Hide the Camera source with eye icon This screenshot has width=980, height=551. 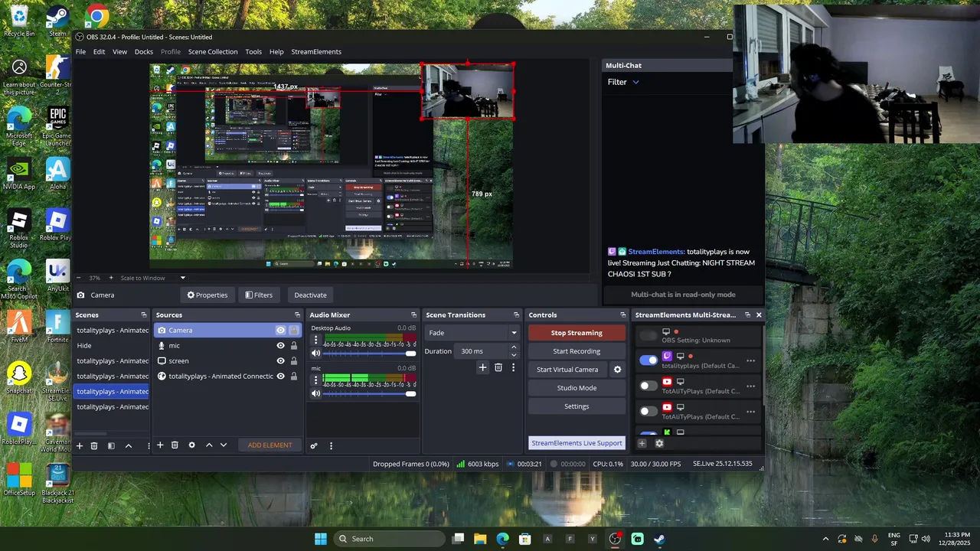pyautogui.click(x=280, y=331)
